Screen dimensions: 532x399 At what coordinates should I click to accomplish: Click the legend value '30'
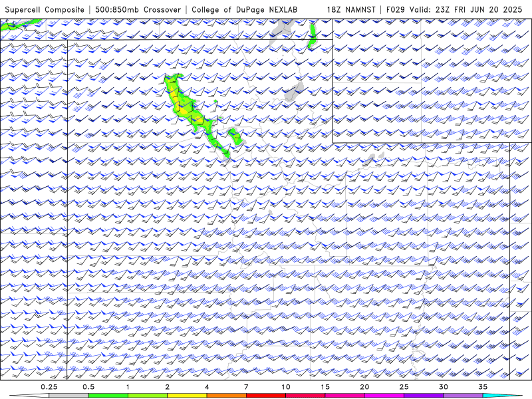(x=444, y=387)
